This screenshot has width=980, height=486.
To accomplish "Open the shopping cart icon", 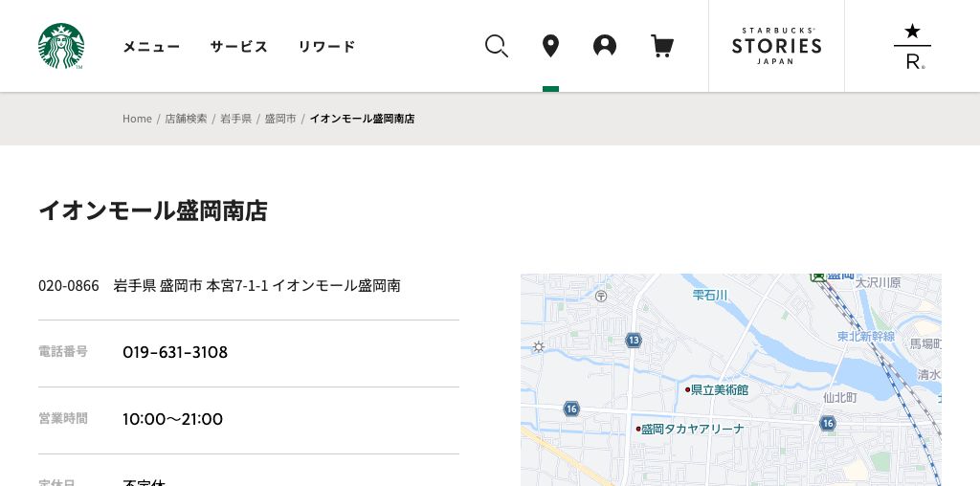I will [x=662, y=46].
